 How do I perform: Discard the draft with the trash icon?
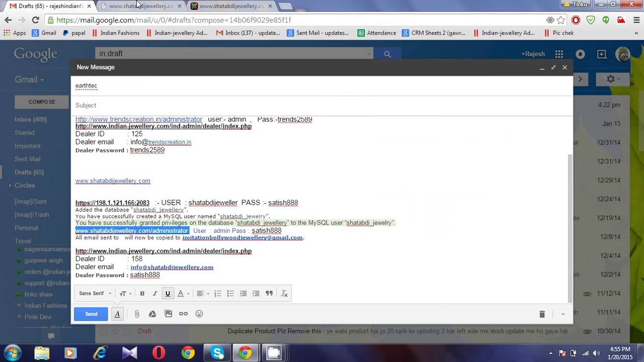(542, 314)
